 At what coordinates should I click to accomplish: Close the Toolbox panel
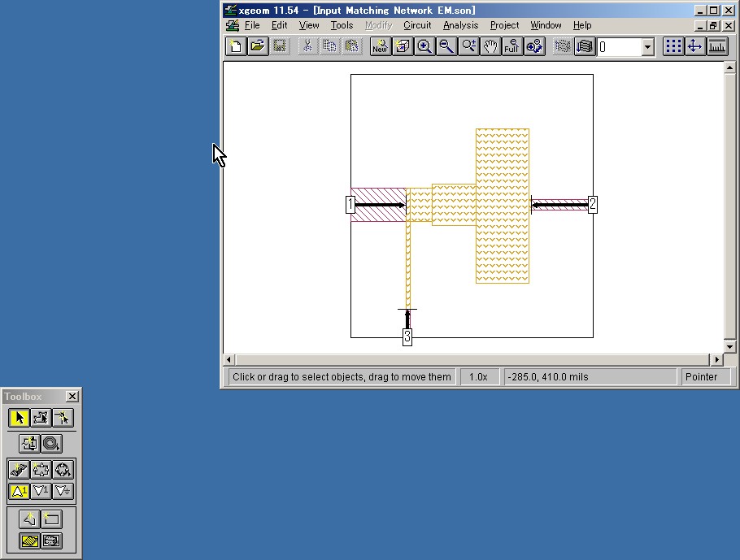[72, 397]
